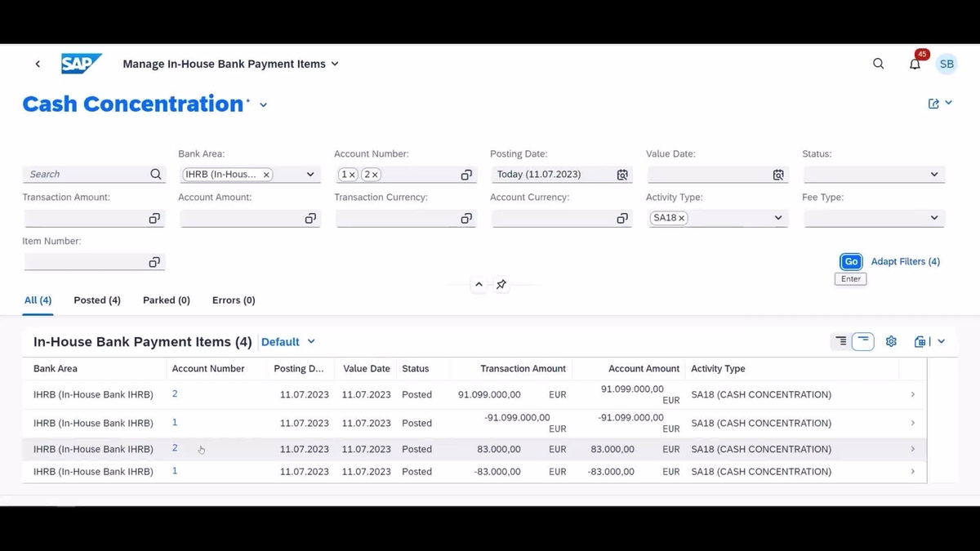Open the calendar picker for Posting Date

621,174
